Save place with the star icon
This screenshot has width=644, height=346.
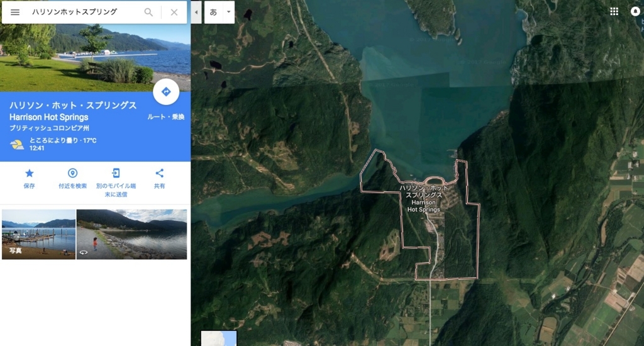click(29, 174)
